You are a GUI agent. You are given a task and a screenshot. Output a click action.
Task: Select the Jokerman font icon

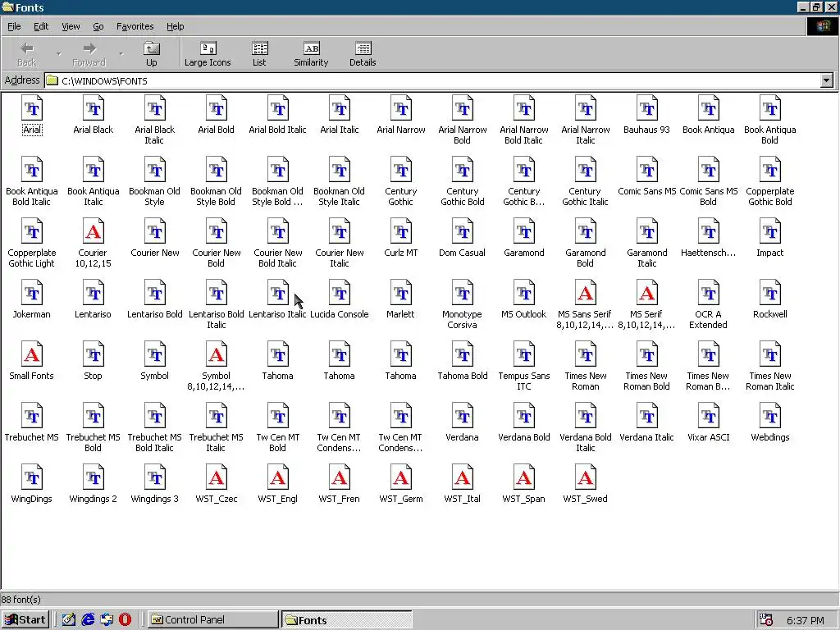32,294
